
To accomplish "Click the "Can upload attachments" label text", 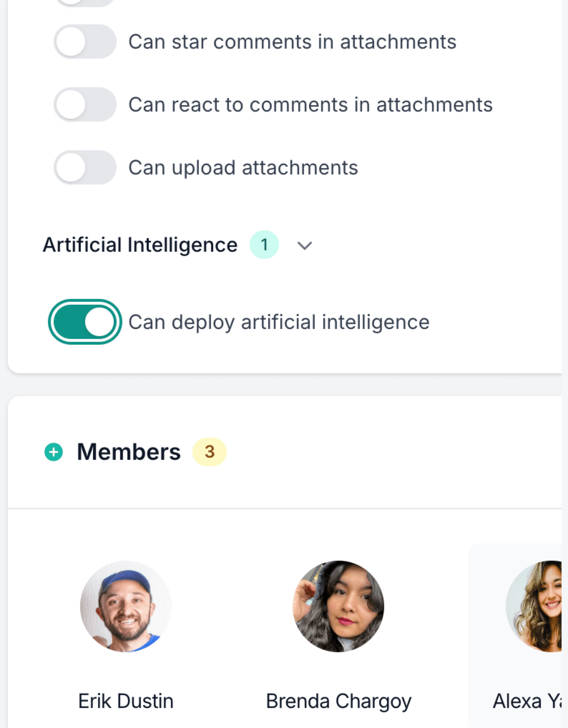I will click(243, 167).
